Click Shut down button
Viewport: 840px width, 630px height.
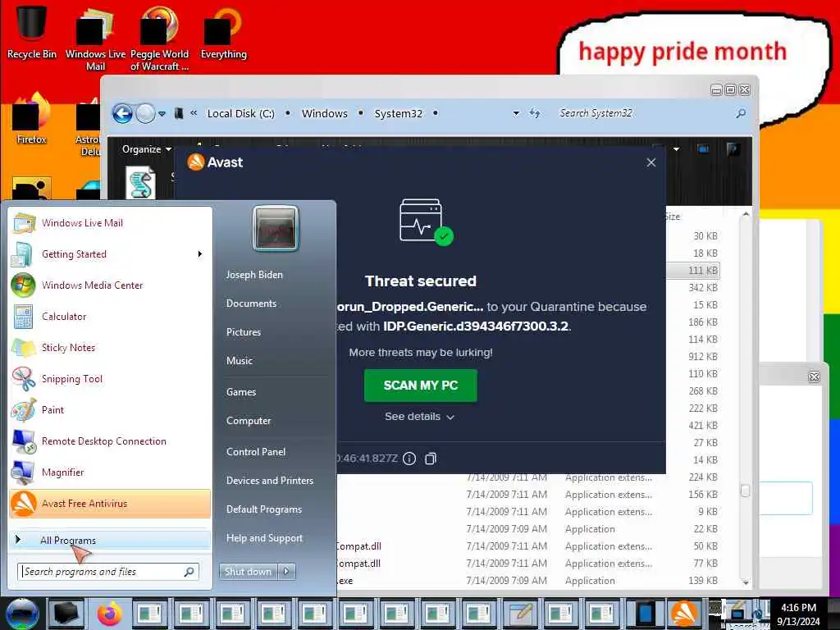coord(248,572)
